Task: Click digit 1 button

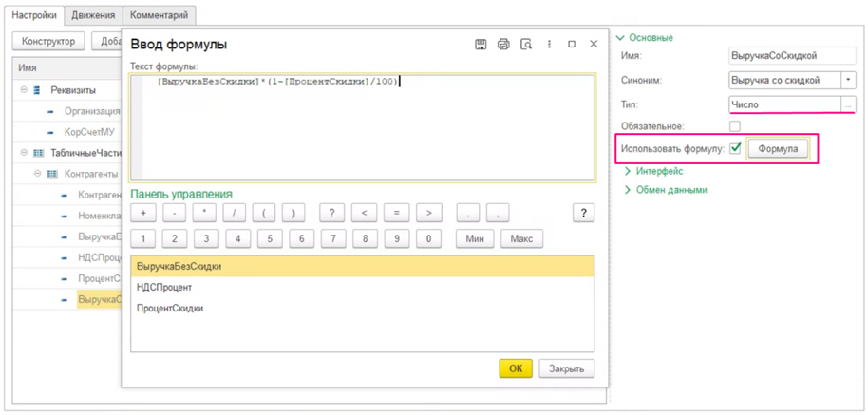Action: coord(143,239)
